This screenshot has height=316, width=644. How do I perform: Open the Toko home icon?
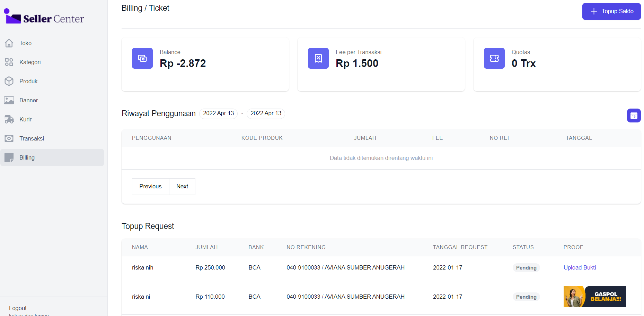coord(9,43)
